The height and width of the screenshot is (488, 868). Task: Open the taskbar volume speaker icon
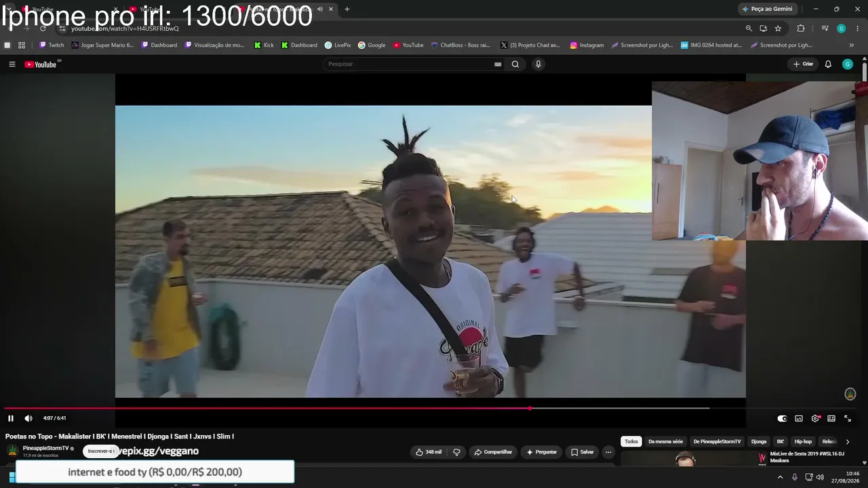click(x=821, y=477)
